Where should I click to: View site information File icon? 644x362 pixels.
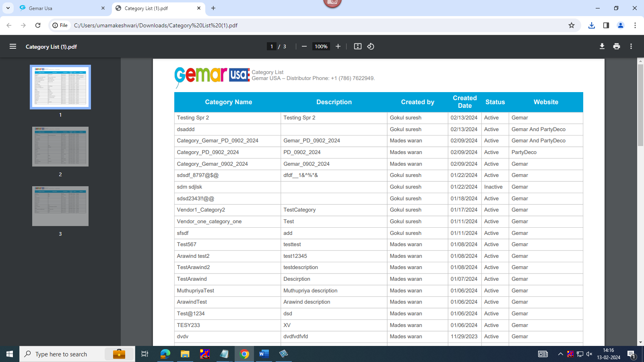(x=60, y=25)
